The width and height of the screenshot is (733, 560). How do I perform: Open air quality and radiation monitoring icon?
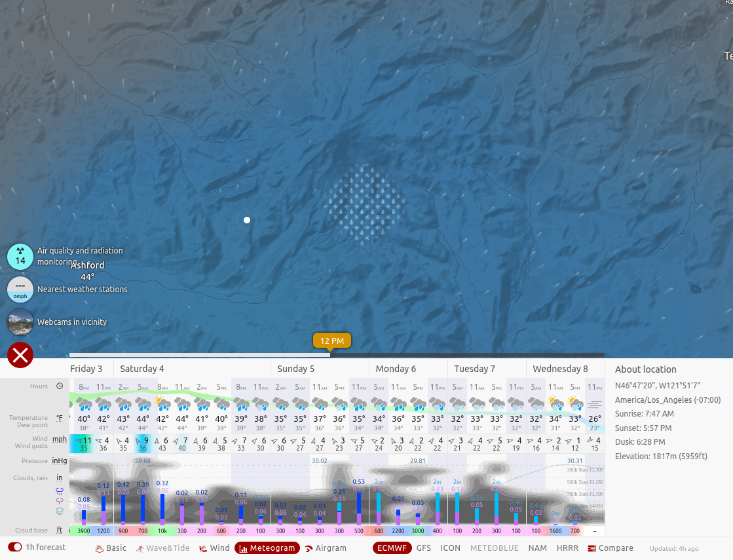(20, 256)
